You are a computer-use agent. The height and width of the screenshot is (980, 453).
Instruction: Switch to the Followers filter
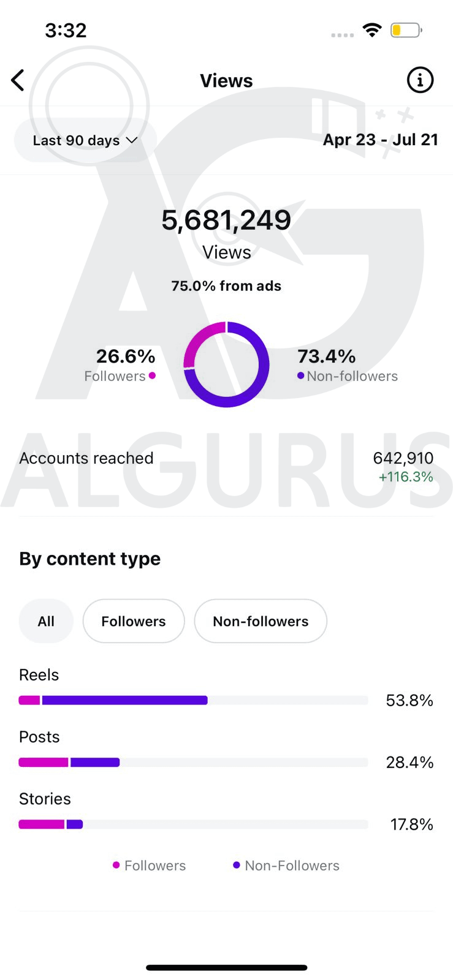(133, 620)
